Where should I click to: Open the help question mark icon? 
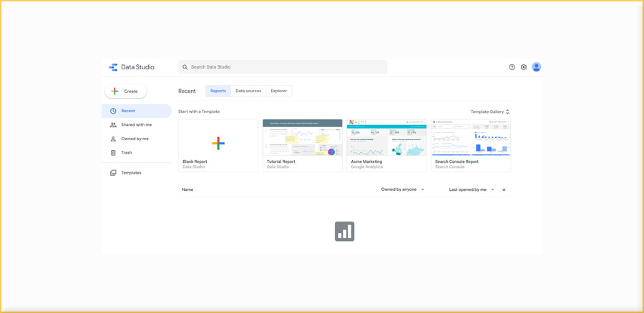pyautogui.click(x=512, y=67)
